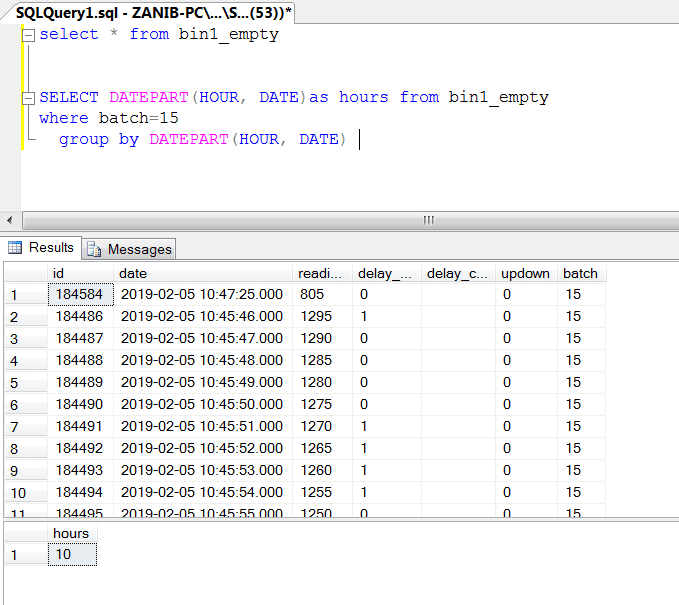Click the delay_c... column header
The image size is (679, 605).
[x=459, y=273]
